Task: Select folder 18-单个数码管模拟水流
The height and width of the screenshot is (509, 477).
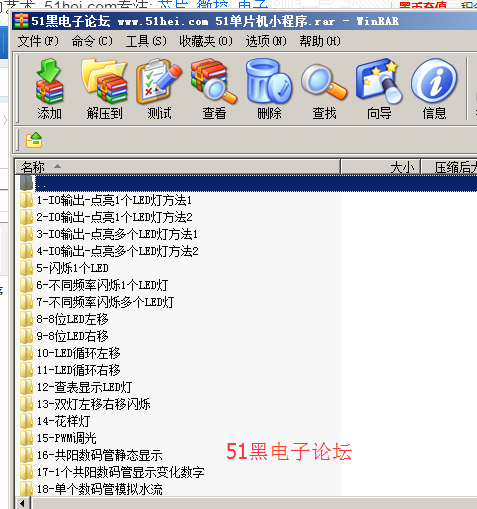Action: pos(99,489)
